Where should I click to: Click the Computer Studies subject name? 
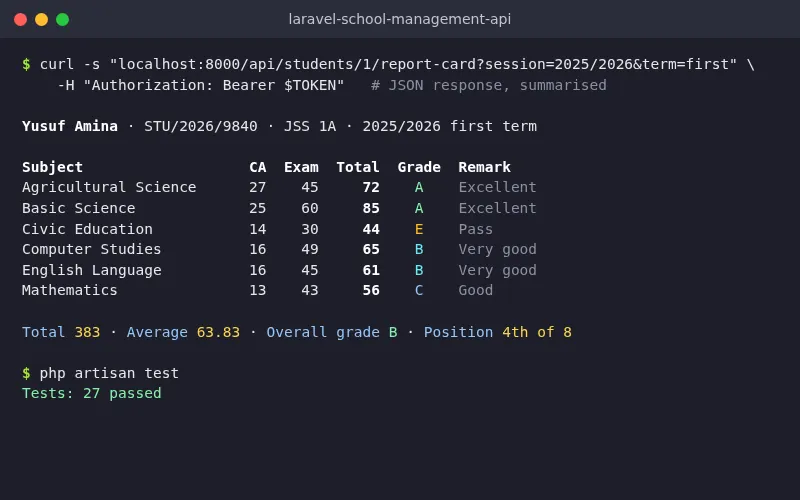pyautogui.click(x=91, y=249)
